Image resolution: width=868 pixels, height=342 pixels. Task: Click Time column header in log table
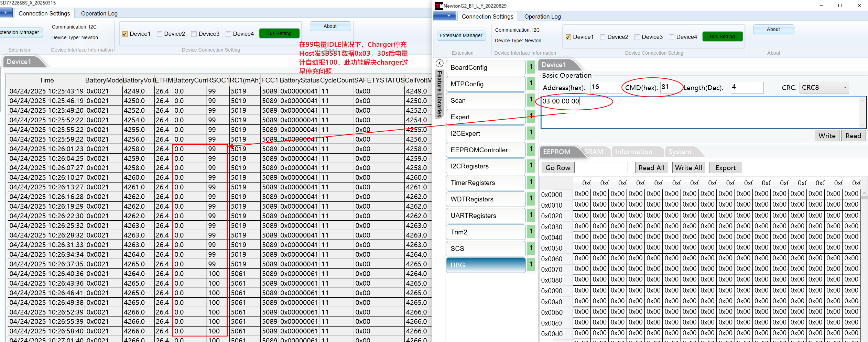click(46, 80)
